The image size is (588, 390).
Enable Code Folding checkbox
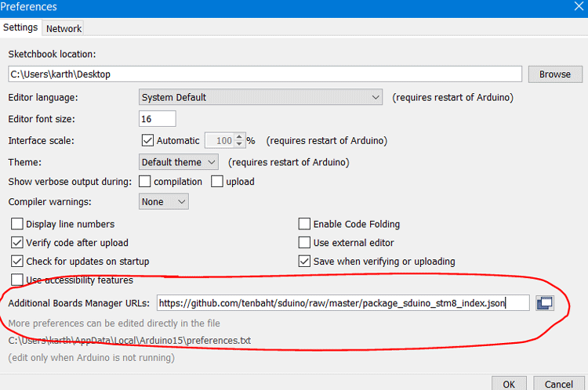coord(305,224)
